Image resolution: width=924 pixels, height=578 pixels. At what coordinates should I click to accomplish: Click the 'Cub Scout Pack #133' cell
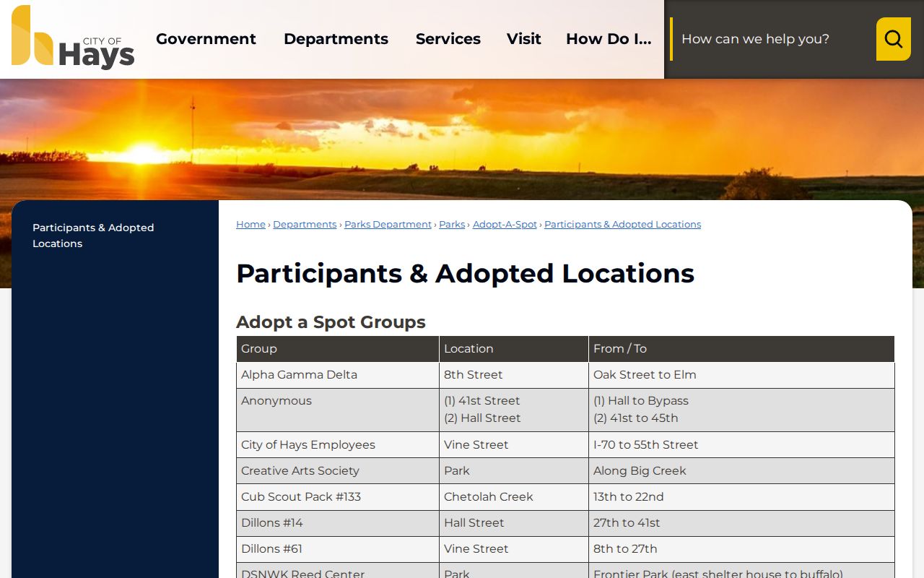tap(338, 497)
